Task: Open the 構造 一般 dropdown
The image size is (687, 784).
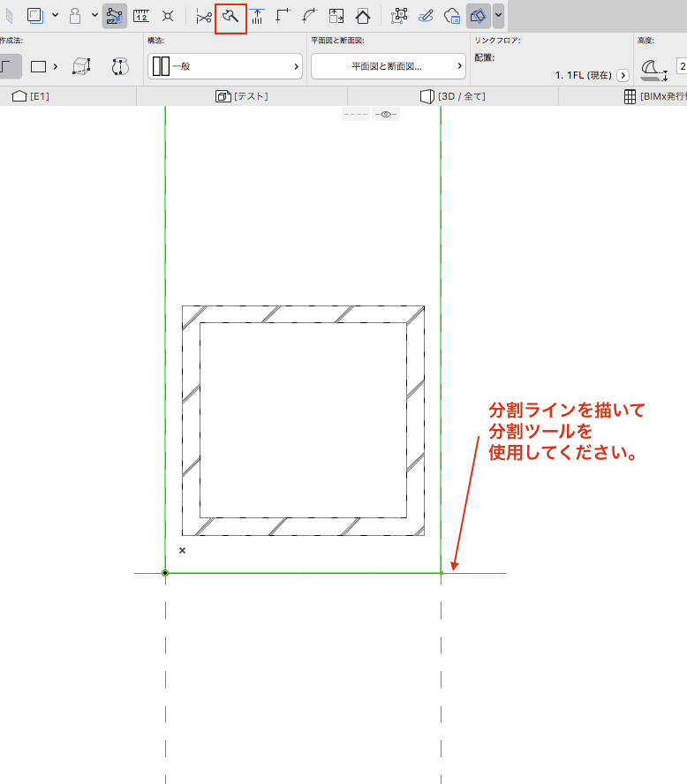Action: [225, 66]
